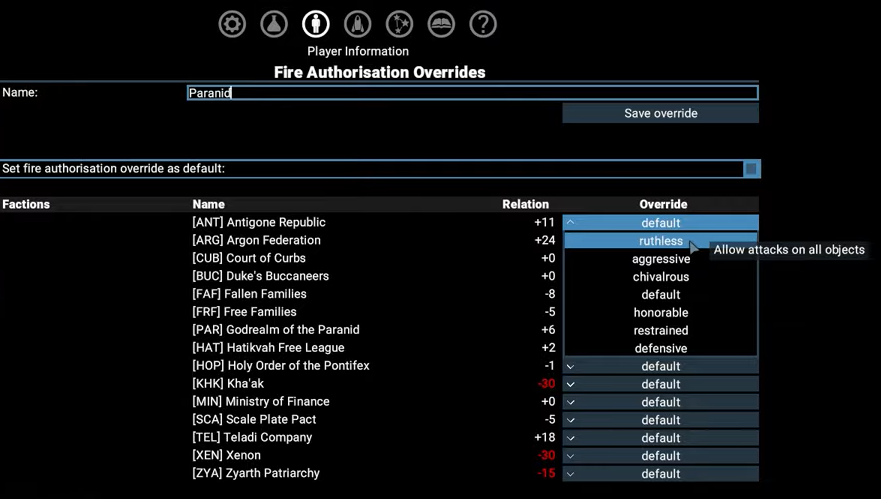Select the Player Information person icon

click(316, 24)
